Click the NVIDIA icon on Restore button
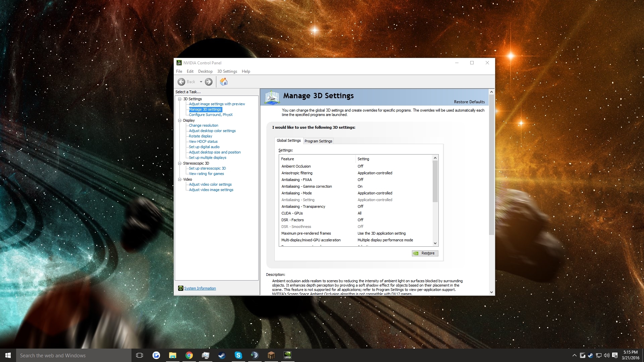The image size is (644, 362). 416,253
